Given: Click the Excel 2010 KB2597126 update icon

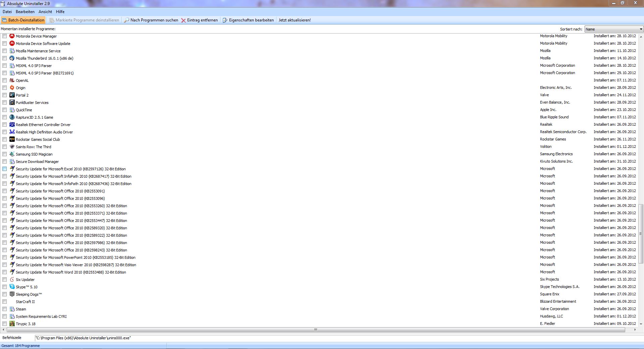Looking at the screenshot, I should [12, 169].
